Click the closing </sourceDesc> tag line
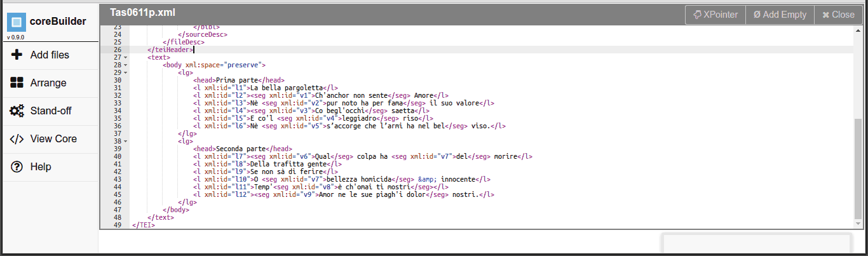This screenshot has width=868, height=256. (x=203, y=34)
